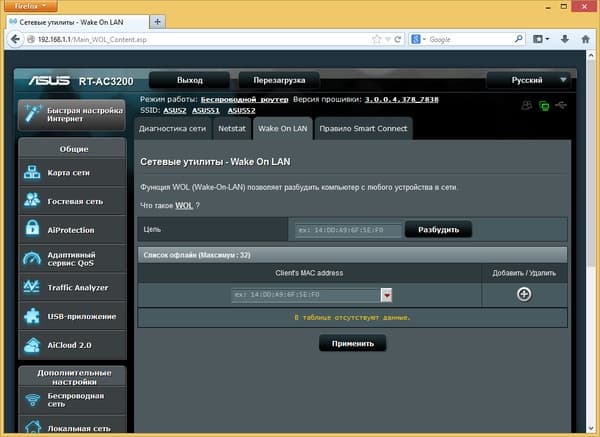This screenshot has height=437, width=600.
Task: Click the browser address bar
Action: point(199,39)
